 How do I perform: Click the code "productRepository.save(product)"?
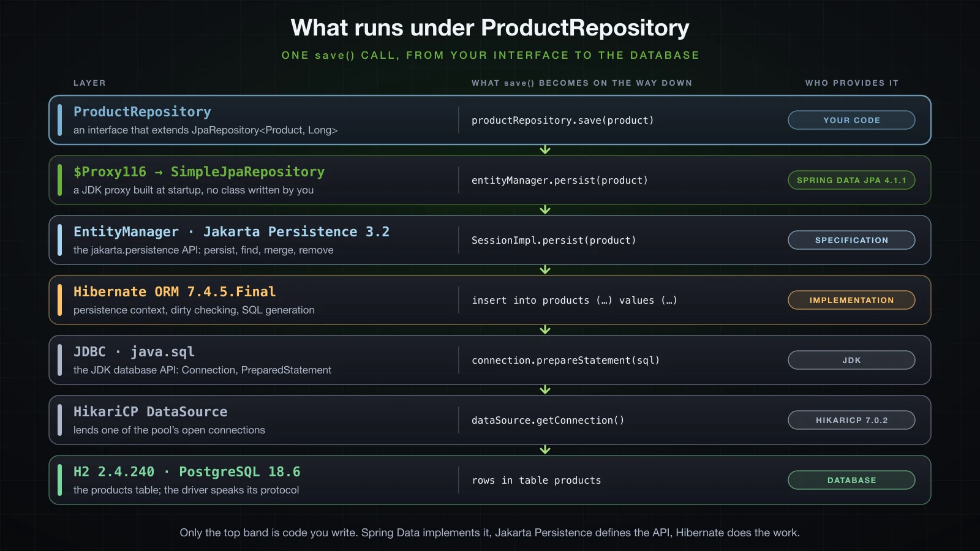point(562,120)
